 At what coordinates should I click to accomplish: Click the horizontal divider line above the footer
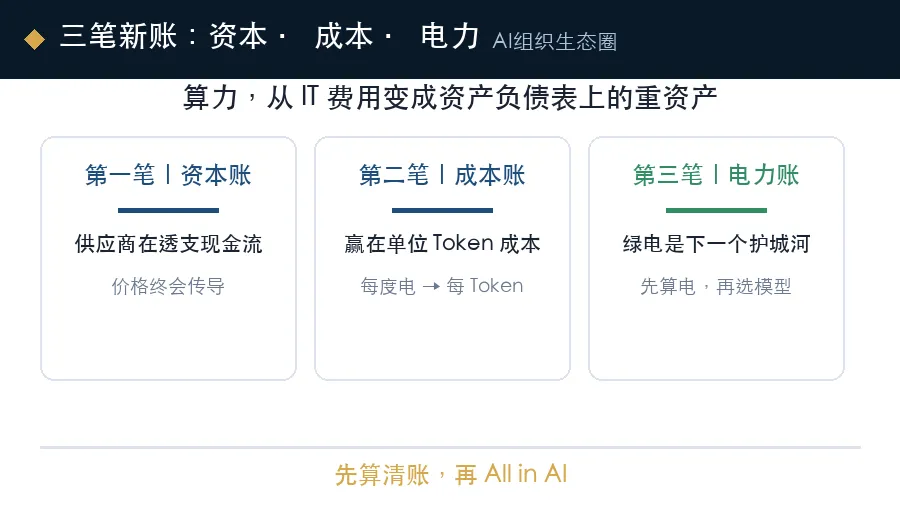tap(451, 447)
